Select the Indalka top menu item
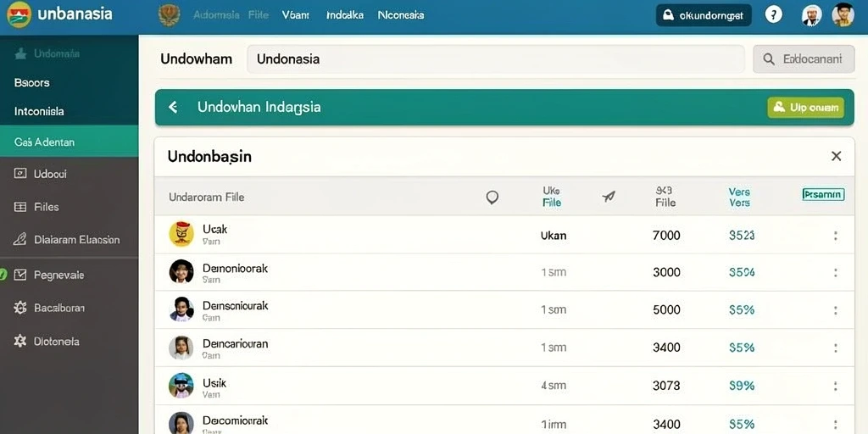 click(345, 15)
